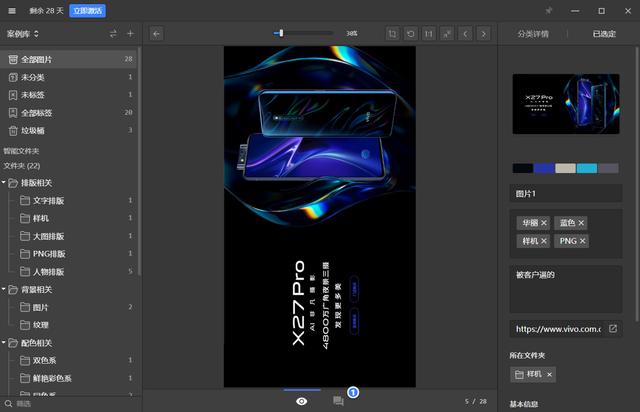The height and width of the screenshot is (412, 640).
Task: Collapse the 配色相关 folder group
Action: (x=4, y=343)
